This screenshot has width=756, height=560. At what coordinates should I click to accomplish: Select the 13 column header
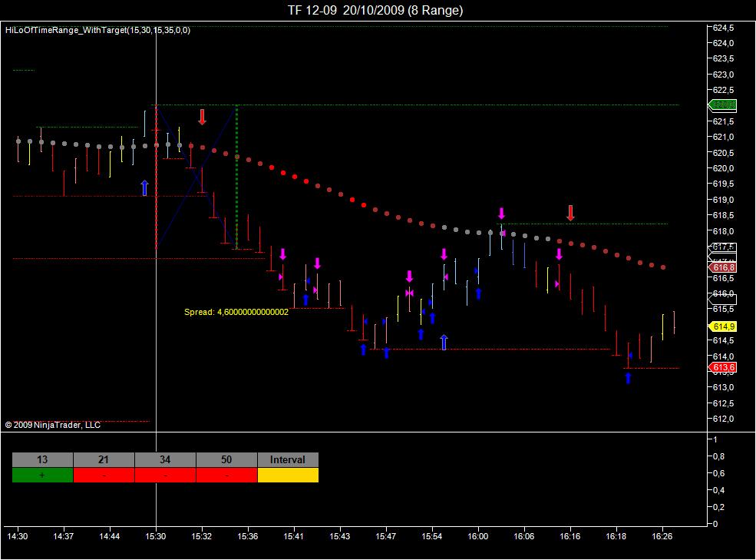coord(42,459)
